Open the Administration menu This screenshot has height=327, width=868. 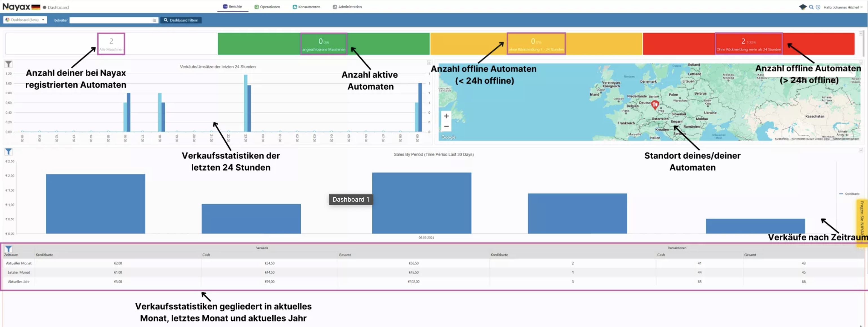coord(347,7)
